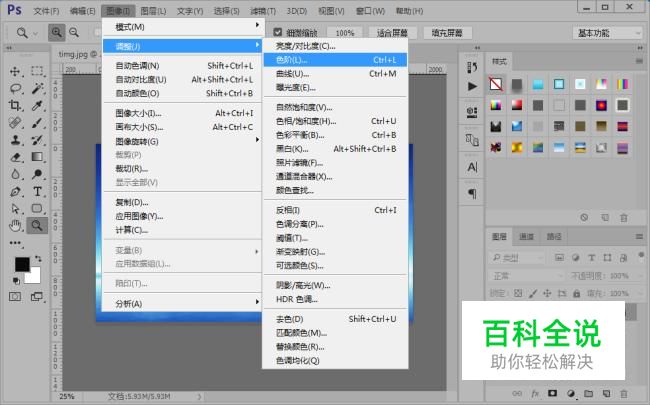This screenshot has height=405, width=650.
Task: Toggle type layer filter
Action: tap(592, 257)
